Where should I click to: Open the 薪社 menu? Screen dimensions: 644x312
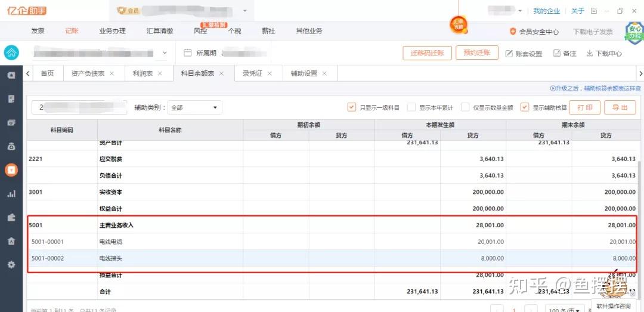pos(268,31)
